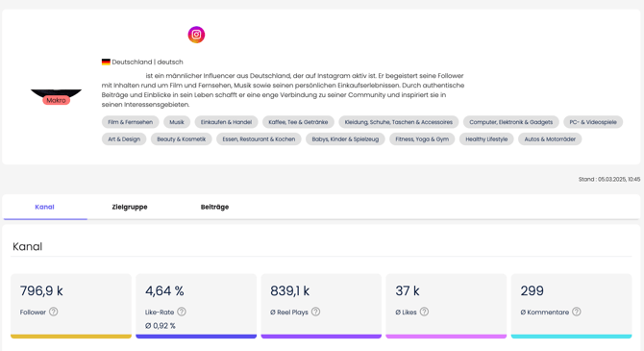Screen dimensions: 644x351
Task: Select Computer, Elektronik & Gadgets tag
Action: 511,122
